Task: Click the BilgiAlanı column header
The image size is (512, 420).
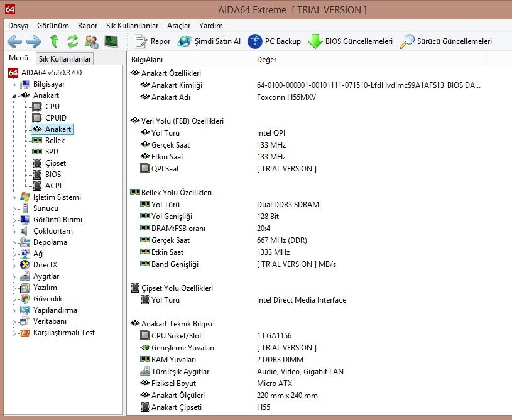Action: click(x=190, y=60)
